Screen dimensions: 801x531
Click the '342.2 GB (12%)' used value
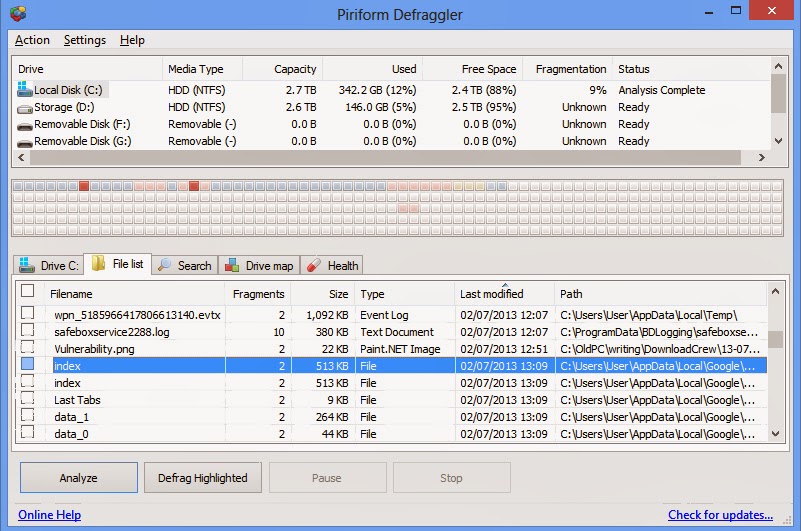pos(377,90)
